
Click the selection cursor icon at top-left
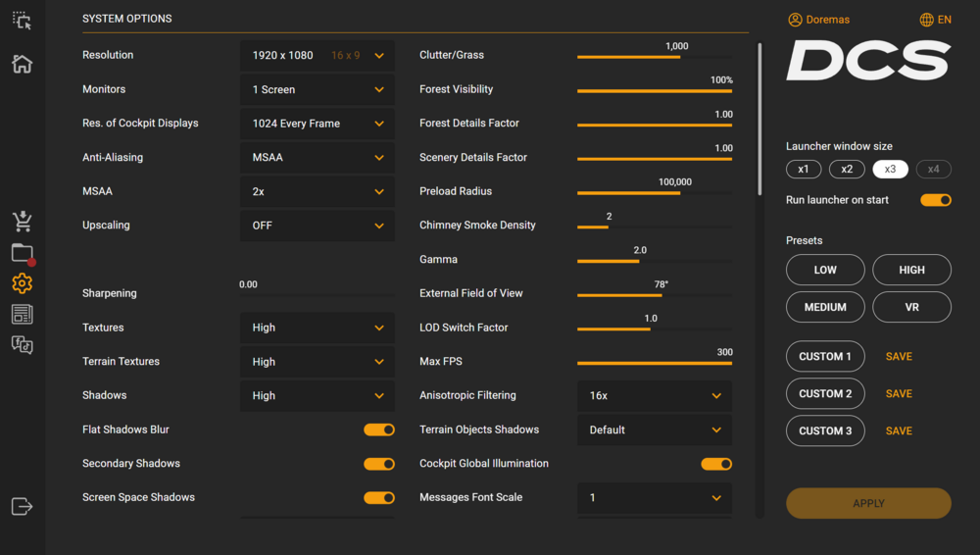click(x=22, y=21)
